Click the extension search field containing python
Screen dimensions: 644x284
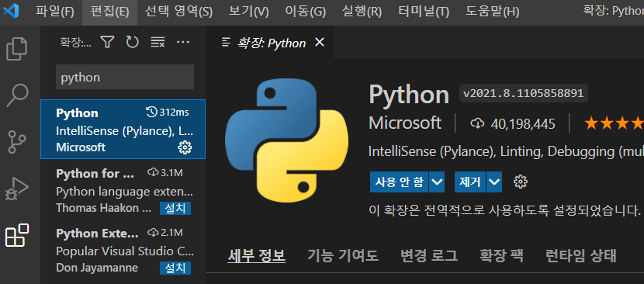point(125,77)
